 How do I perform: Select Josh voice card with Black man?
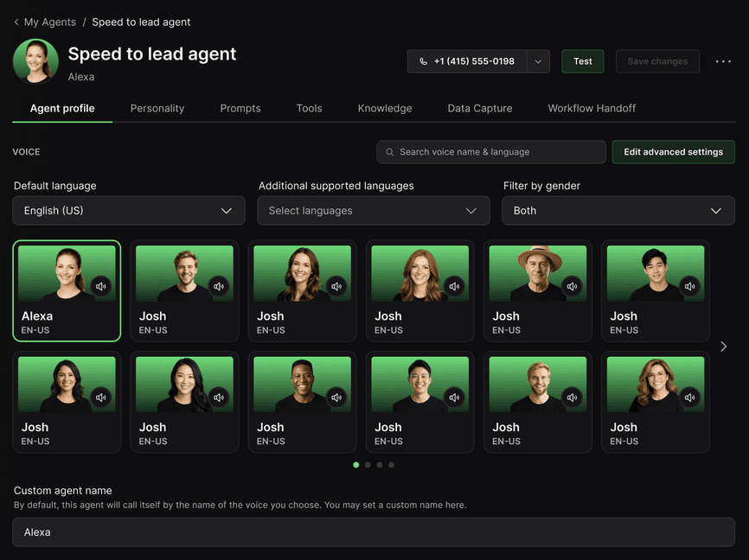pyautogui.click(x=303, y=402)
